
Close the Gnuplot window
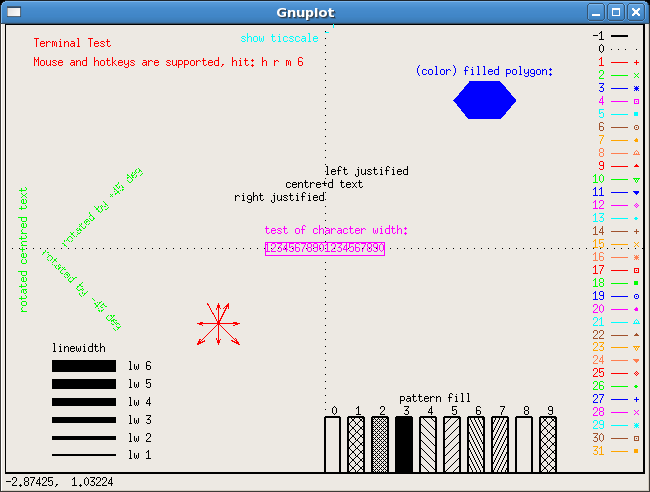pyautogui.click(x=636, y=12)
